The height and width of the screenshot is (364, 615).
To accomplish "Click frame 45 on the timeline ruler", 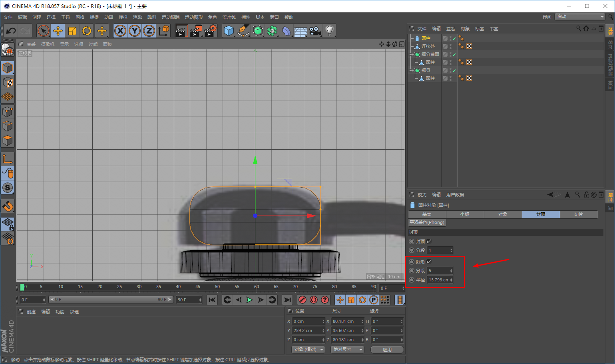I will (197, 287).
